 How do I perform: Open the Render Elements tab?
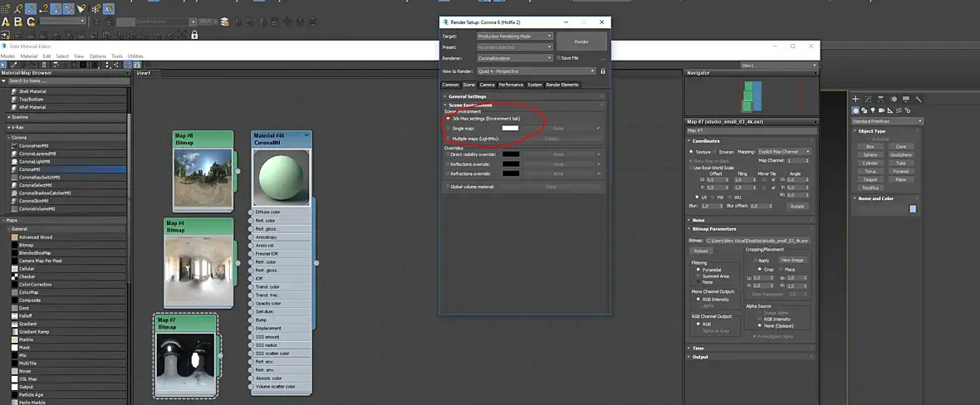(562, 85)
